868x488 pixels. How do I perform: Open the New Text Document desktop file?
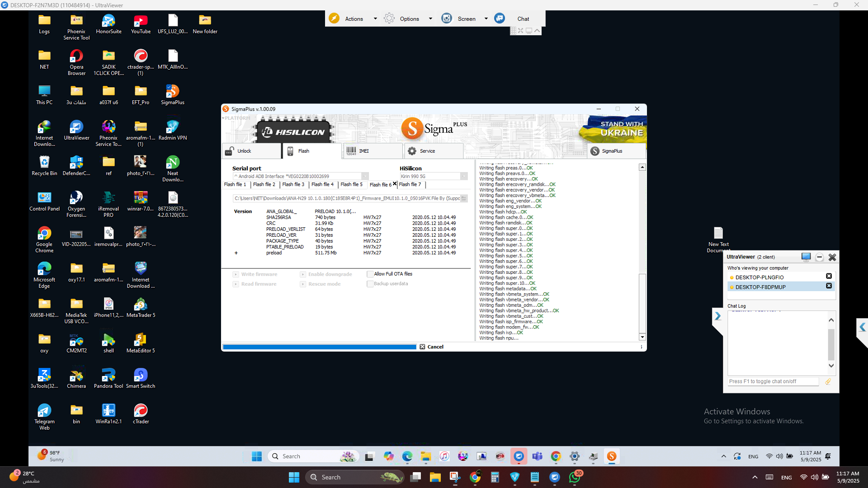[x=718, y=240]
